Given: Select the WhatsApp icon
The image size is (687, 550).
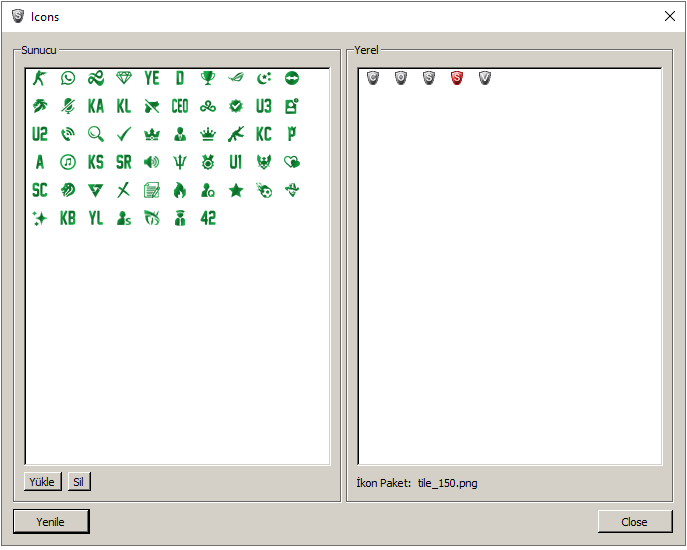Looking at the screenshot, I should coord(67,78).
